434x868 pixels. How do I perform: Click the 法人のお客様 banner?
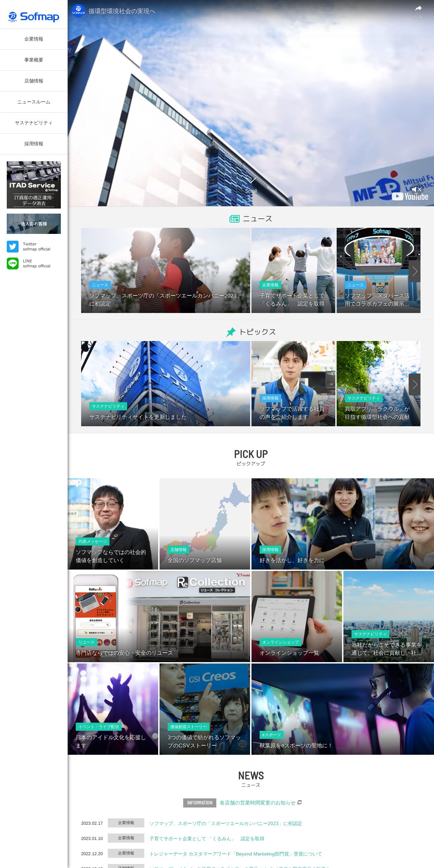pyautogui.click(x=34, y=224)
